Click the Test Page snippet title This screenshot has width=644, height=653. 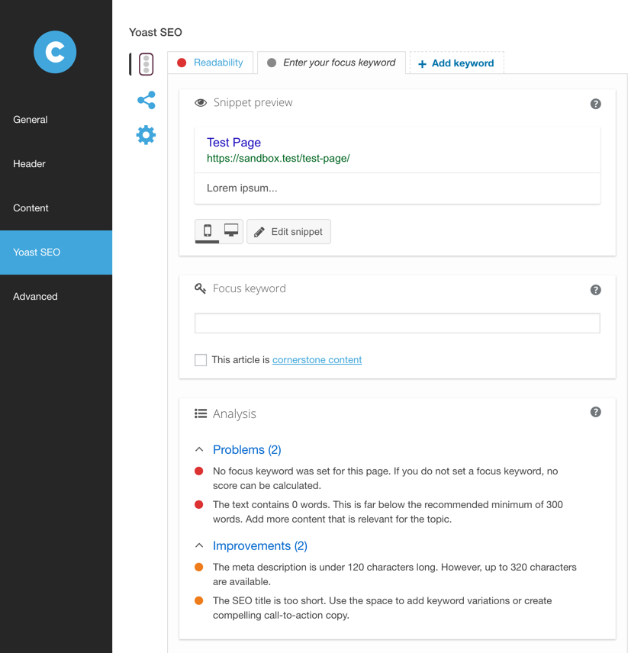point(233,143)
